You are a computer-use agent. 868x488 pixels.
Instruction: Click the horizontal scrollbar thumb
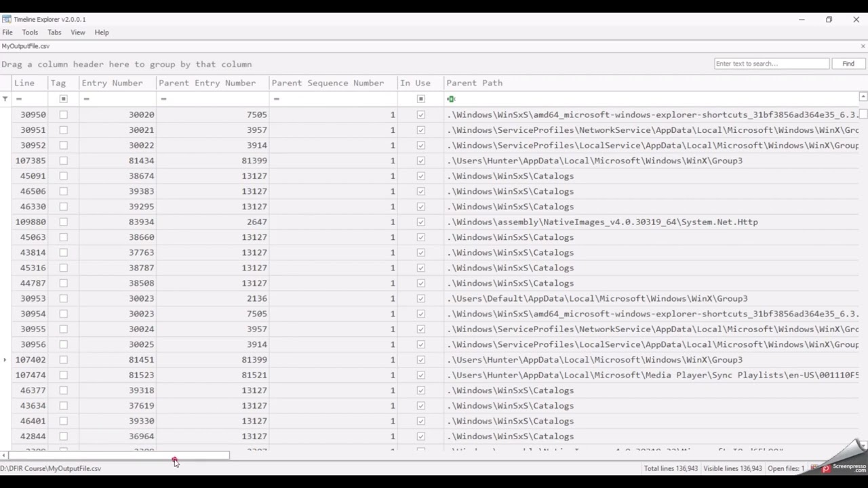[119, 455]
